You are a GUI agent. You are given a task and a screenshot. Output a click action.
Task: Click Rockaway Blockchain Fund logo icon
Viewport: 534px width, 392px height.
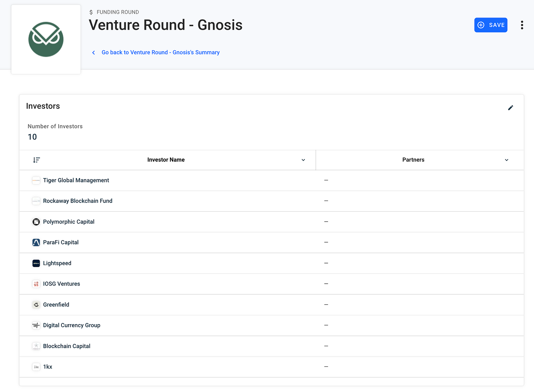point(36,201)
